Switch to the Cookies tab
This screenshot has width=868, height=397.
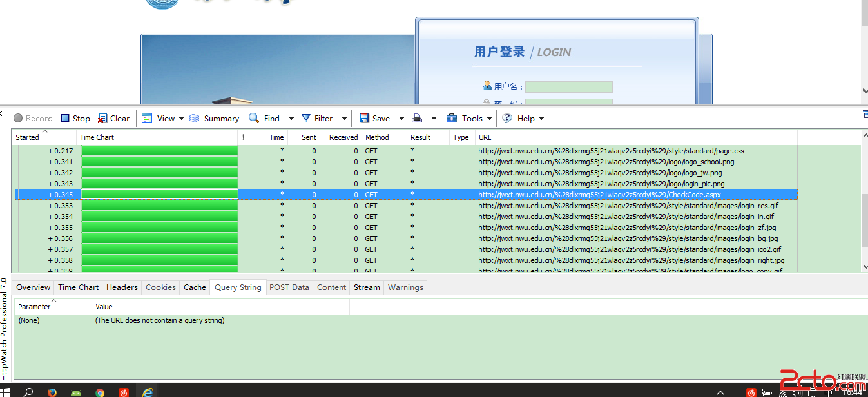[x=160, y=287]
